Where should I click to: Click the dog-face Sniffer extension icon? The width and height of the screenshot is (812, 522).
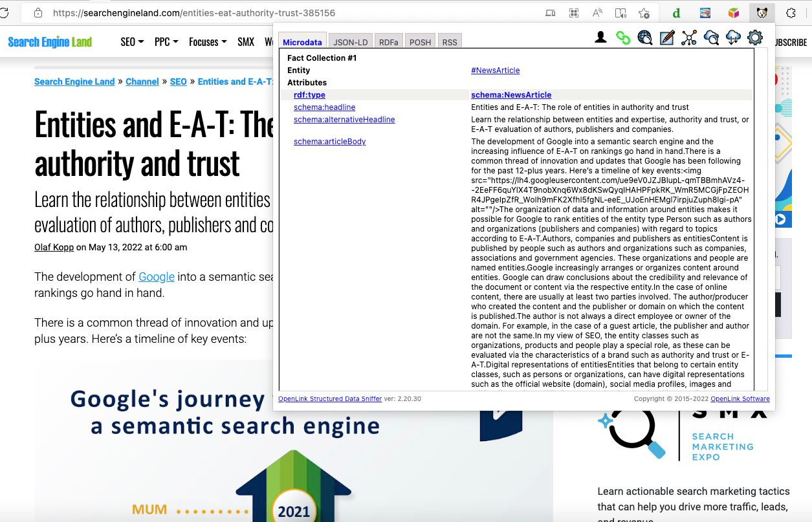pos(762,13)
